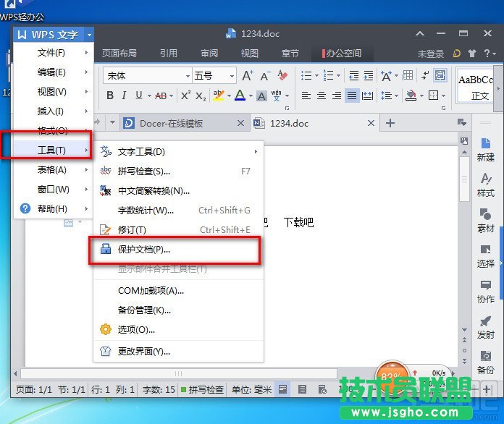
Task: Select 中文简繁转换(N) entry
Action: pos(179,191)
